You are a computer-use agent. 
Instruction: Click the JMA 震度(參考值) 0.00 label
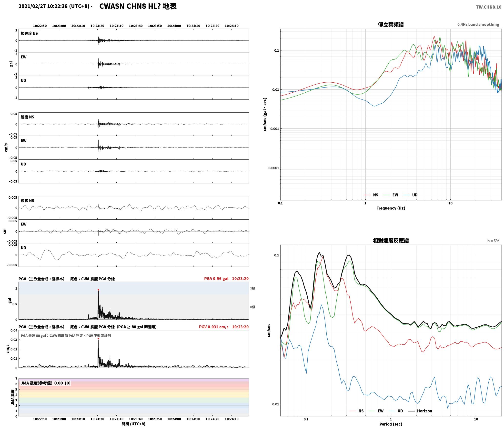(x=42, y=383)
